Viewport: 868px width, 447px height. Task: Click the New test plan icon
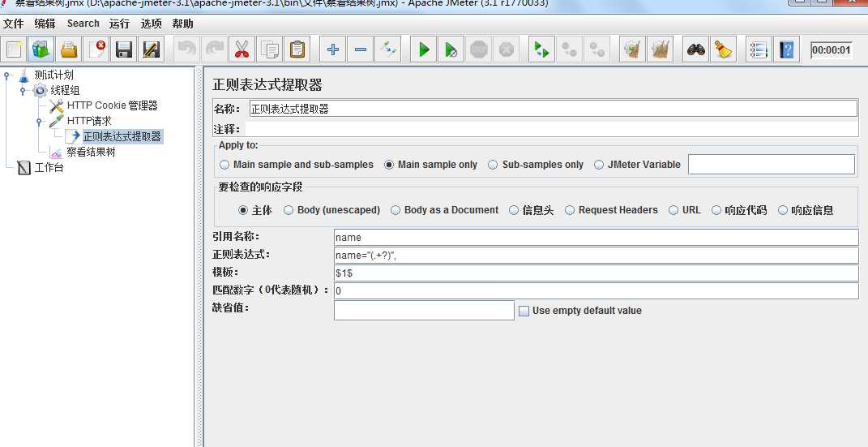pos(15,49)
